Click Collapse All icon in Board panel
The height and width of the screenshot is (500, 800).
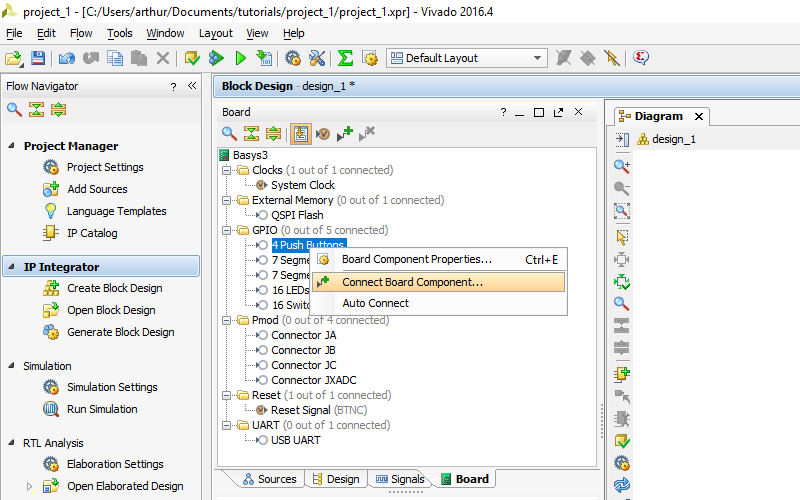point(251,134)
